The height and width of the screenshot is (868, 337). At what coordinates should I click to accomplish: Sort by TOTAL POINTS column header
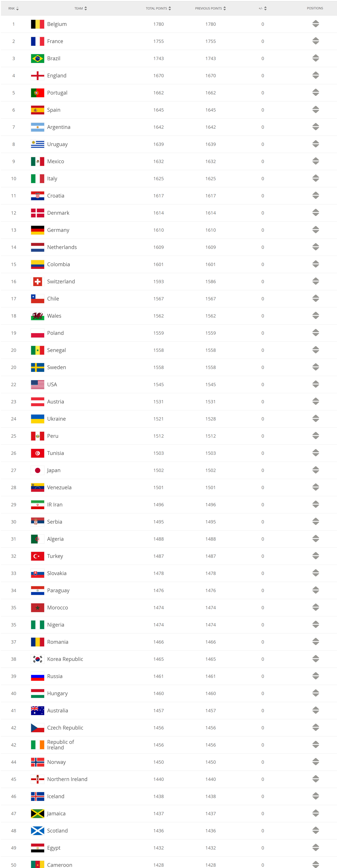pyautogui.click(x=158, y=8)
